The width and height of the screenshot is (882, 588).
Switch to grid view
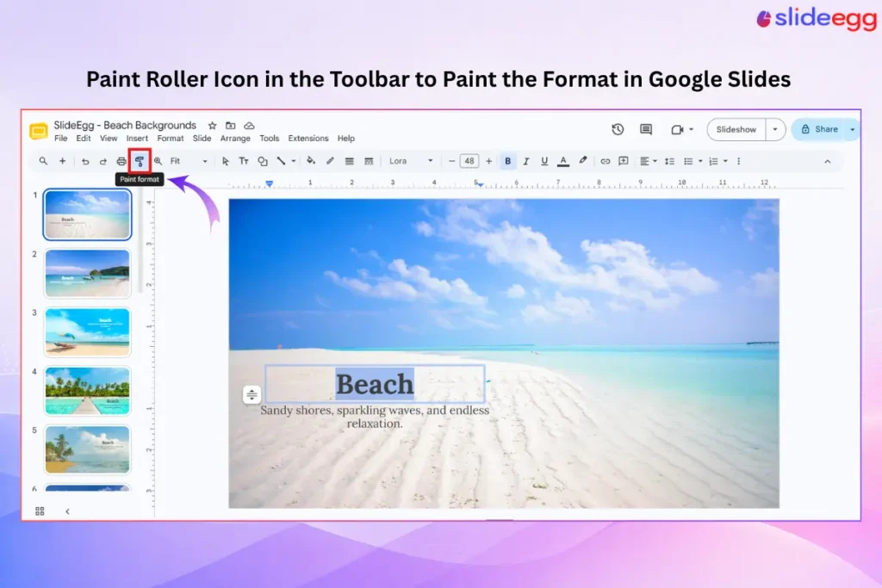click(x=40, y=511)
